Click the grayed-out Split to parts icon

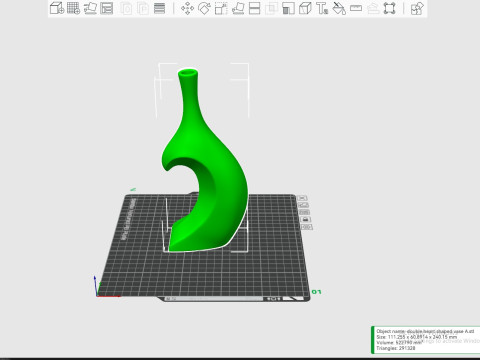point(143,8)
